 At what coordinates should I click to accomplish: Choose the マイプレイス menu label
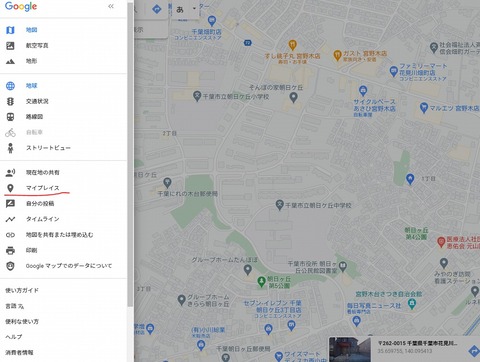click(43, 188)
